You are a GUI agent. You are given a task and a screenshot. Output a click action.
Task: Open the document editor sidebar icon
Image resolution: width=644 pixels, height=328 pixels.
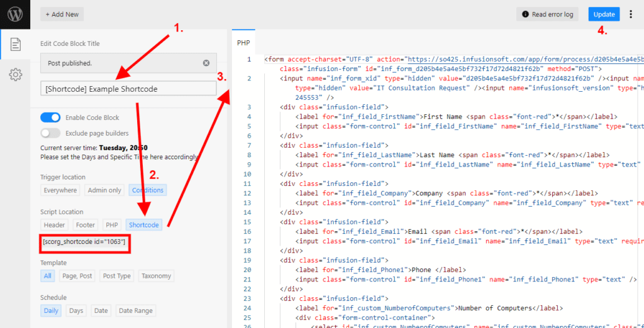15,45
